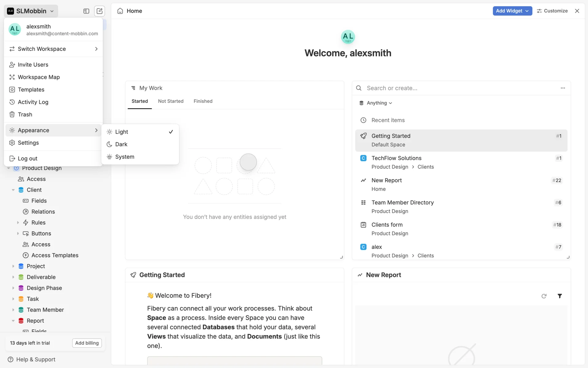Click the Customize button
Screen dimensions: 588x368
coord(552,11)
